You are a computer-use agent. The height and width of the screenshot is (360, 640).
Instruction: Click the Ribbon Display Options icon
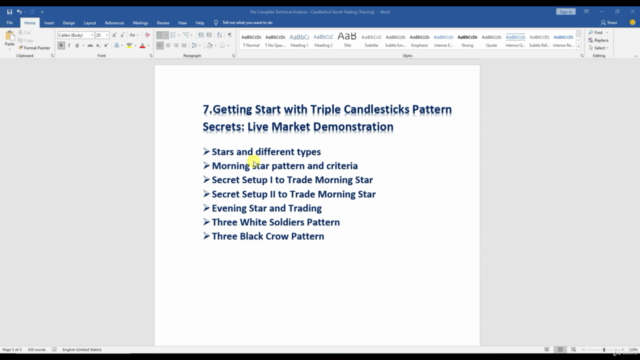[586, 12]
